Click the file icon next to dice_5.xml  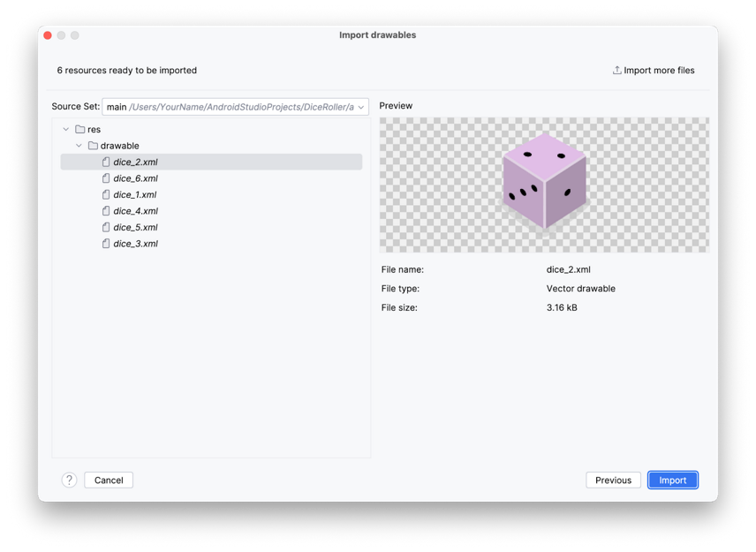point(106,227)
